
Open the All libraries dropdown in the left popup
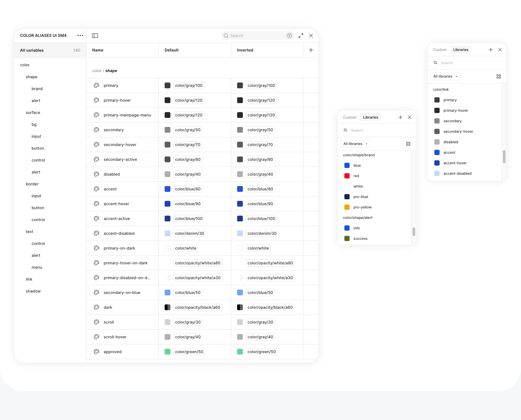(355, 143)
